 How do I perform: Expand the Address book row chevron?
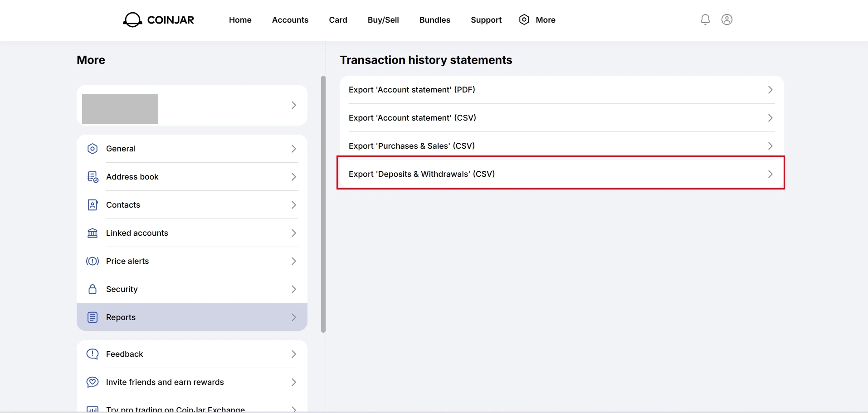(x=294, y=177)
